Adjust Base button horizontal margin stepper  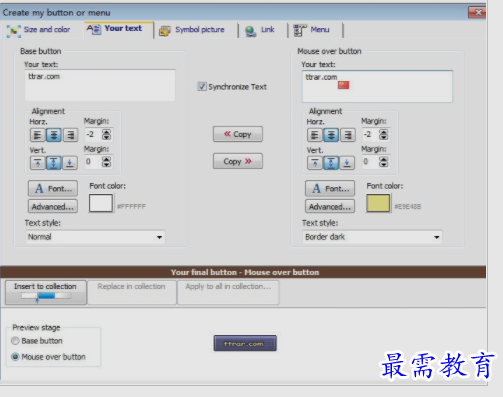pyautogui.click(x=106, y=135)
